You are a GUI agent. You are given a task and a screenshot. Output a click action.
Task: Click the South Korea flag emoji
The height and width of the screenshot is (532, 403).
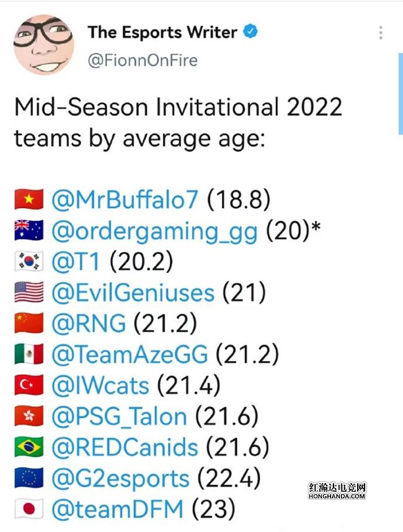[x=29, y=261]
